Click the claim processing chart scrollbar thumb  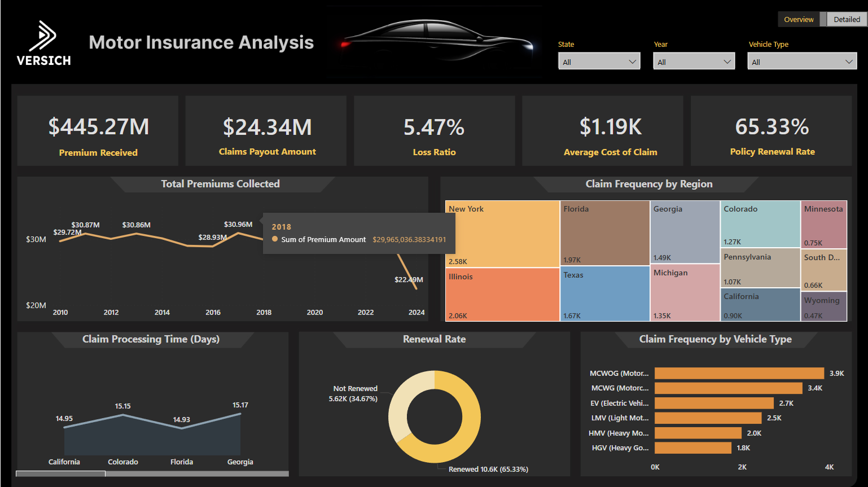coord(60,473)
